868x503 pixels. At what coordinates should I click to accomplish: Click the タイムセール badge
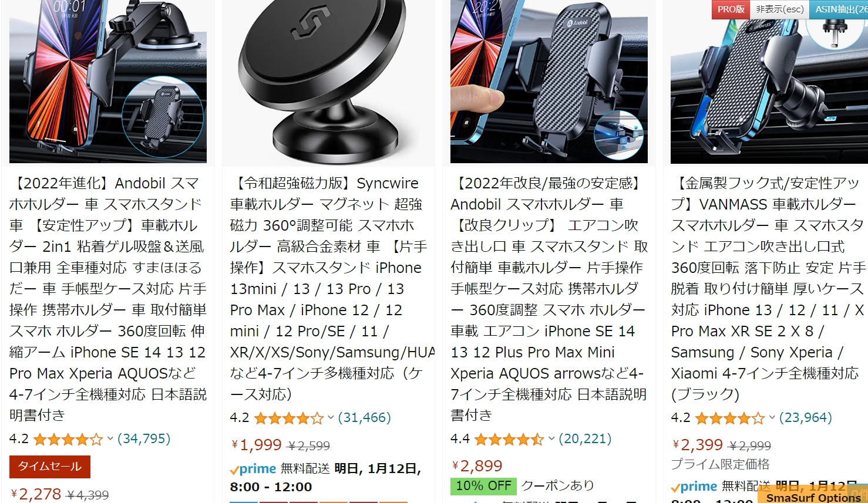point(50,467)
